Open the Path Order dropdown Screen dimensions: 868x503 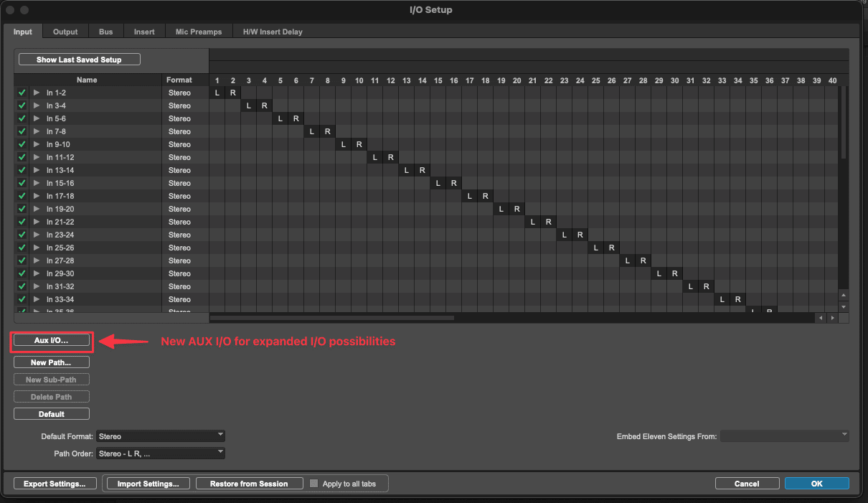pos(161,453)
